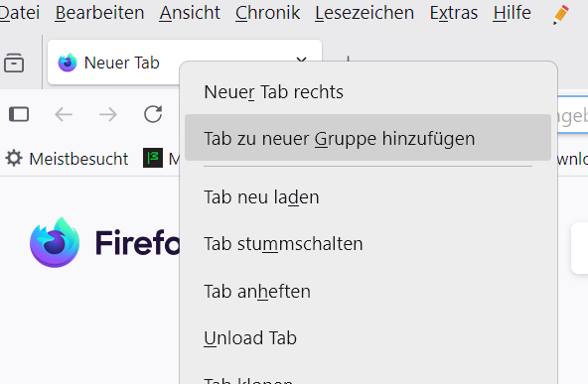Viewport: 588px width, 384px height.
Task: Click the gear icon next to Meistbesucht
Action: 14,158
